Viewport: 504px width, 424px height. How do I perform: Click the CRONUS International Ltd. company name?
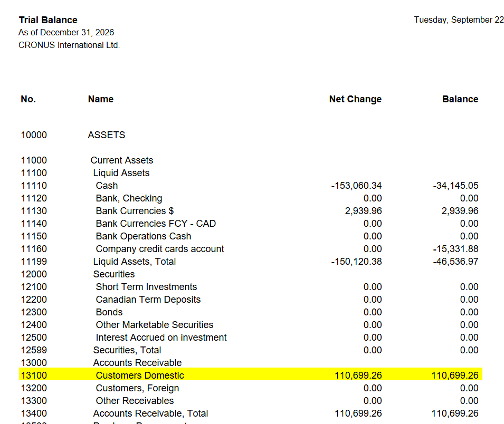point(69,45)
